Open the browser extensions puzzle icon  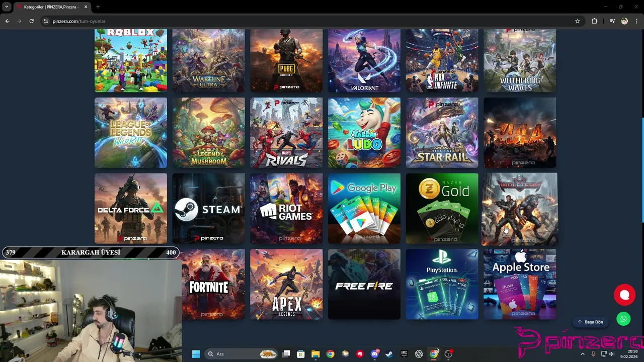click(x=594, y=21)
